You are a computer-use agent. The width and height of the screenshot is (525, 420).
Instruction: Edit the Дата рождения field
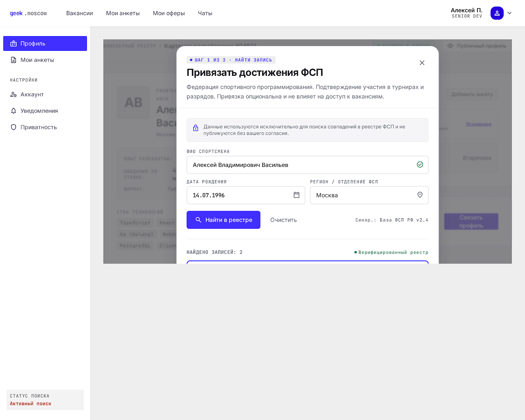(246, 195)
